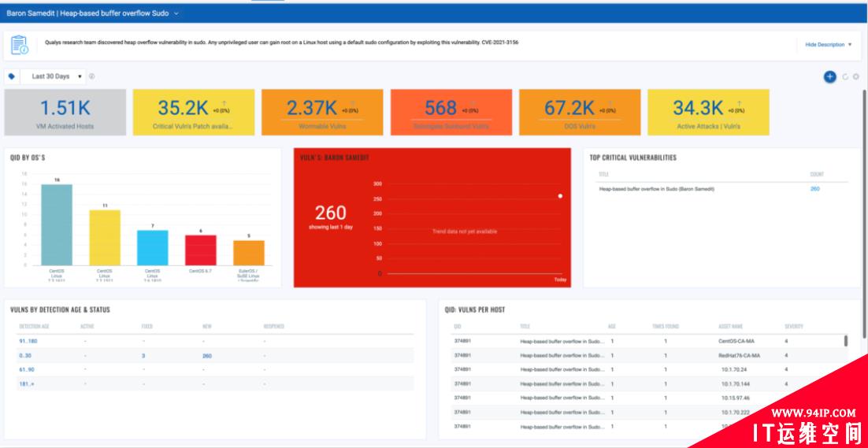Click the DETECTION AGE column header
Viewport: 868px width, 448px height.
pos(35,326)
